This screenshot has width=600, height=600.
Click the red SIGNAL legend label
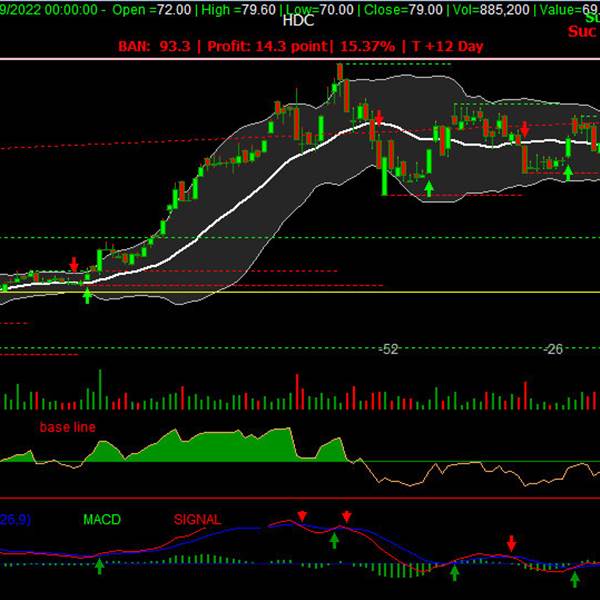(197, 519)
